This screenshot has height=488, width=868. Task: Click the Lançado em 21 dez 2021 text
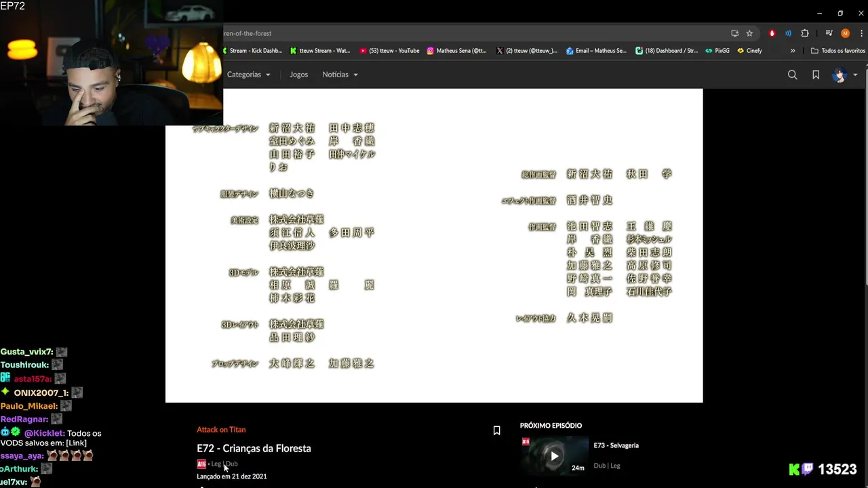pos(231,476)
